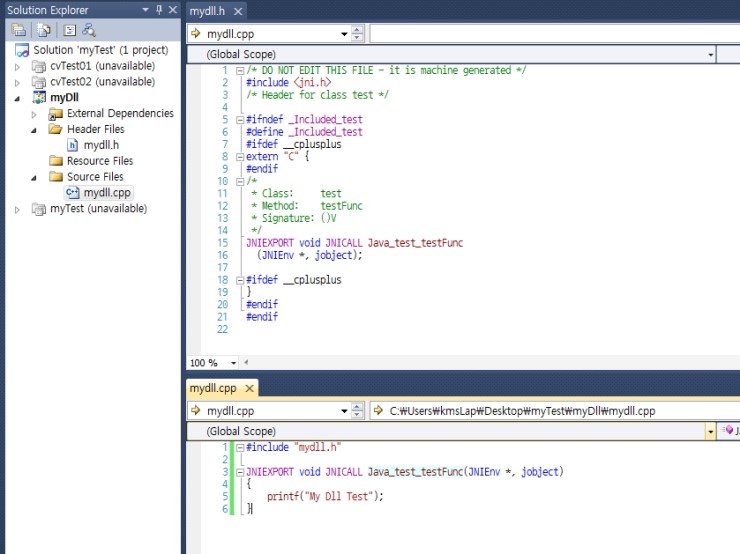Expand External Dependencies folder
Image resolution: width=740 pixels, height=554 pixels.
[x=34, y=114]
